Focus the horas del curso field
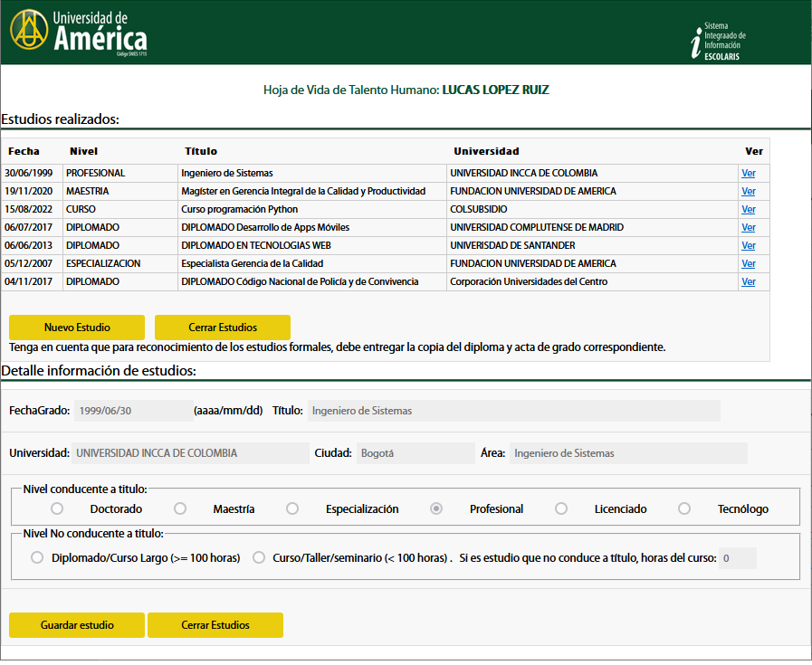812x665 pixels. click(738, 558)
